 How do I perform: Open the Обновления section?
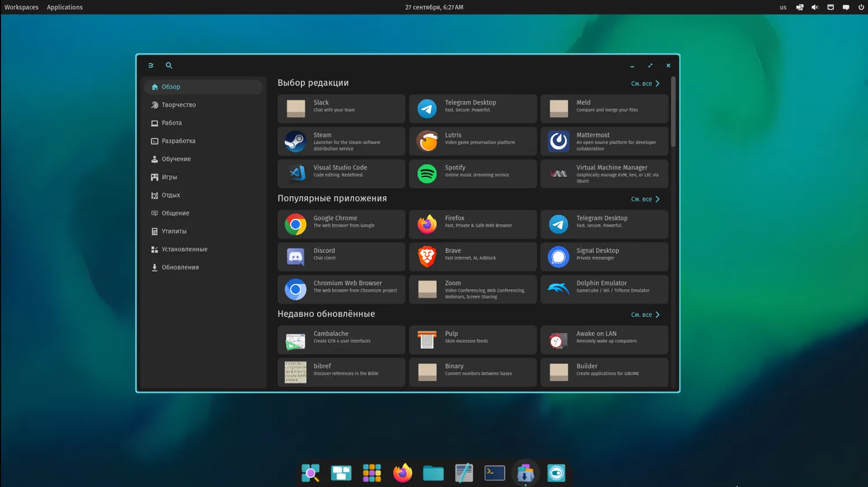[180, 268]
